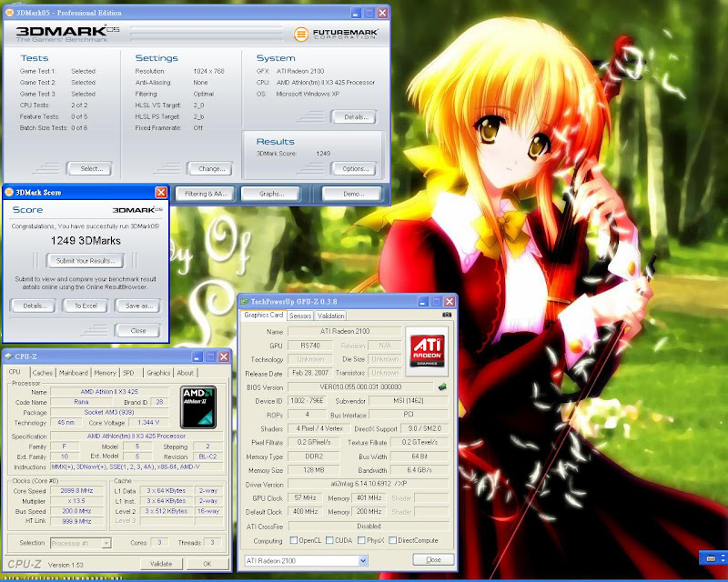Enable the OpenCL checkbox in GPU-Z
This screenshot has width=728, height=582.
tap(293, 540)
